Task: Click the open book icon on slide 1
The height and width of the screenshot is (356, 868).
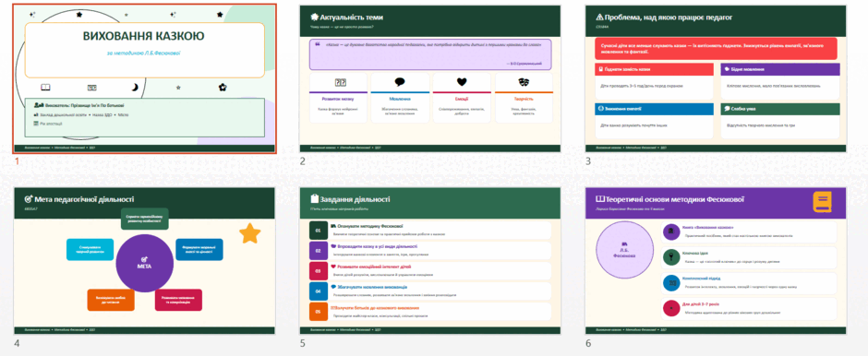Action: click(x=46, y=88)
